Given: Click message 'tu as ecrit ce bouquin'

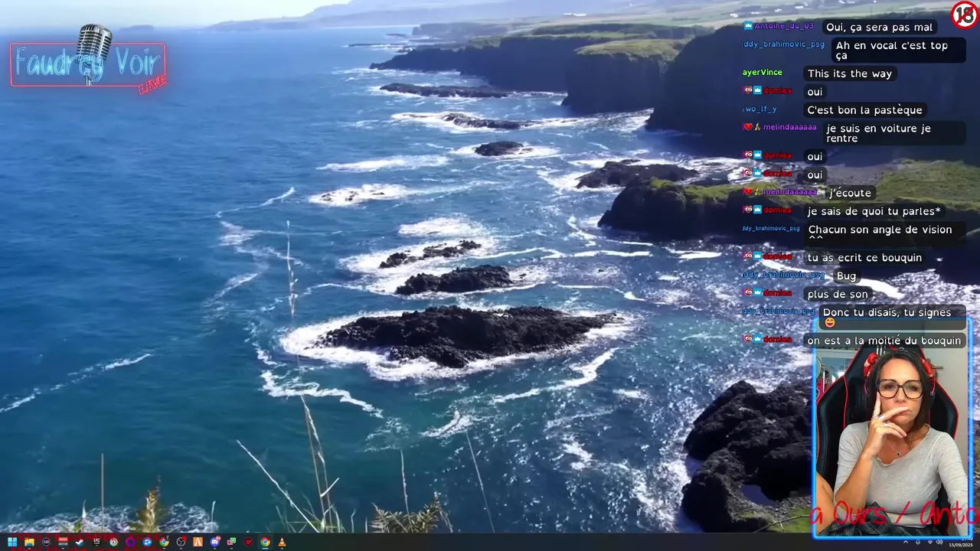Looking at the screenshot, I should coord(864,258).
